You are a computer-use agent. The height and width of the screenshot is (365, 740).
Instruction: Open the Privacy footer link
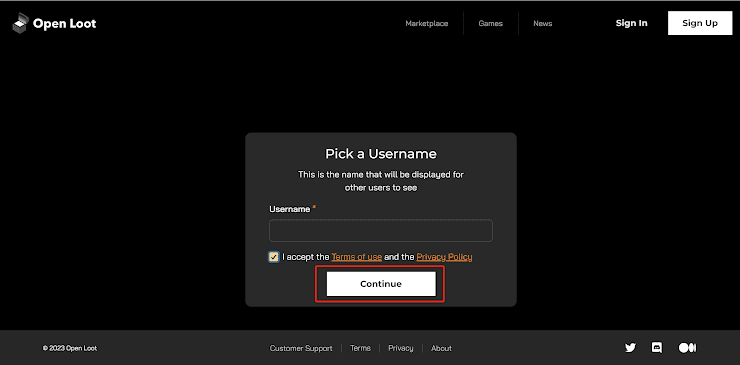(401, 348)
